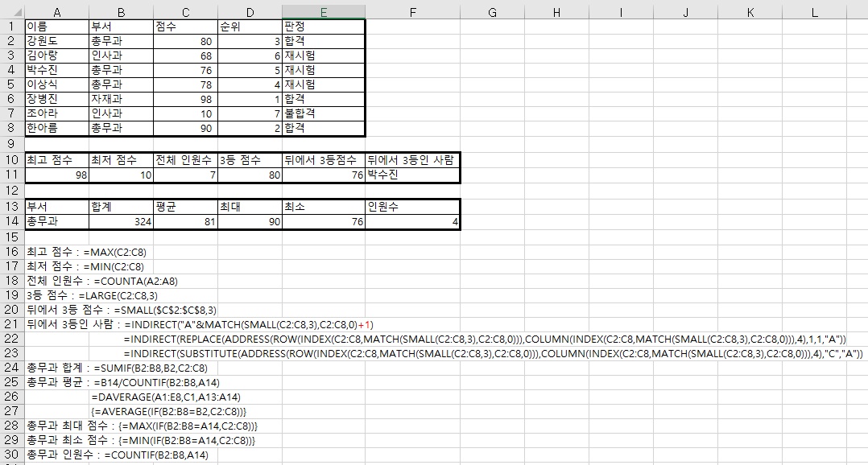Click the 최소 header cell
Image resolution: width=868 pixels, height=465 pixels.
pos(324,207)
